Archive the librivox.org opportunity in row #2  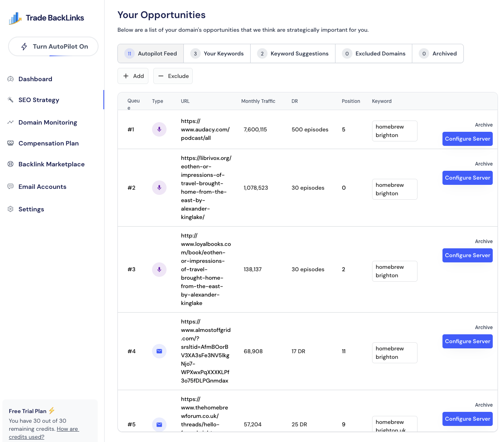tap(483, 164)
